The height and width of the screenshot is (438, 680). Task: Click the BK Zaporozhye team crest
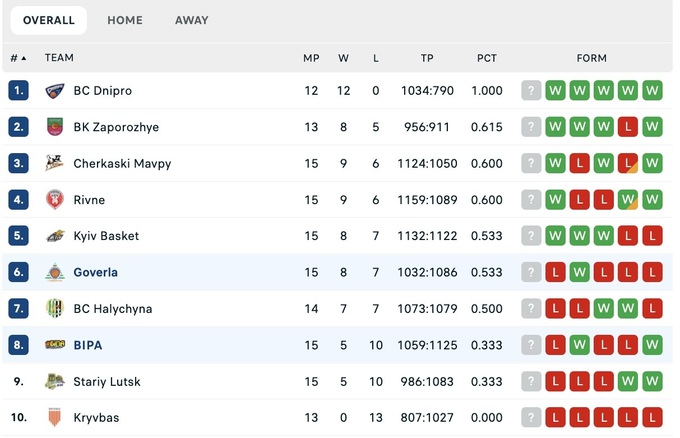tap(55, 127)
